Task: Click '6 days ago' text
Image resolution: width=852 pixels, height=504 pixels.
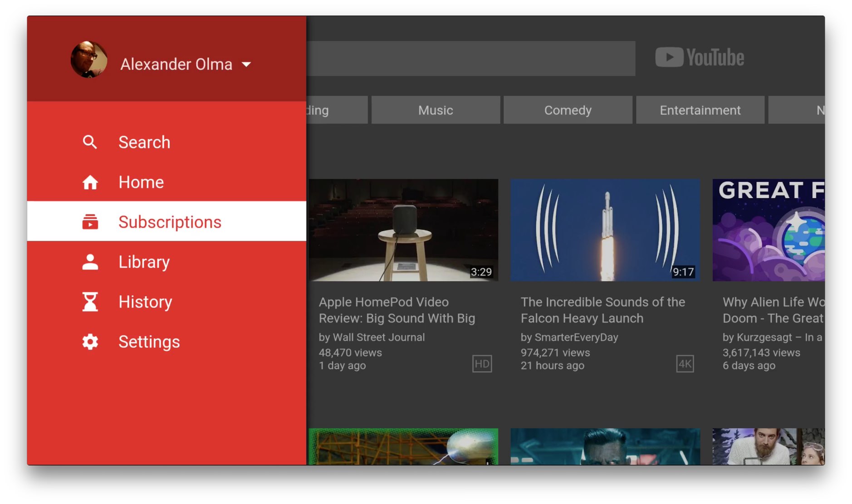Action: 749,366
